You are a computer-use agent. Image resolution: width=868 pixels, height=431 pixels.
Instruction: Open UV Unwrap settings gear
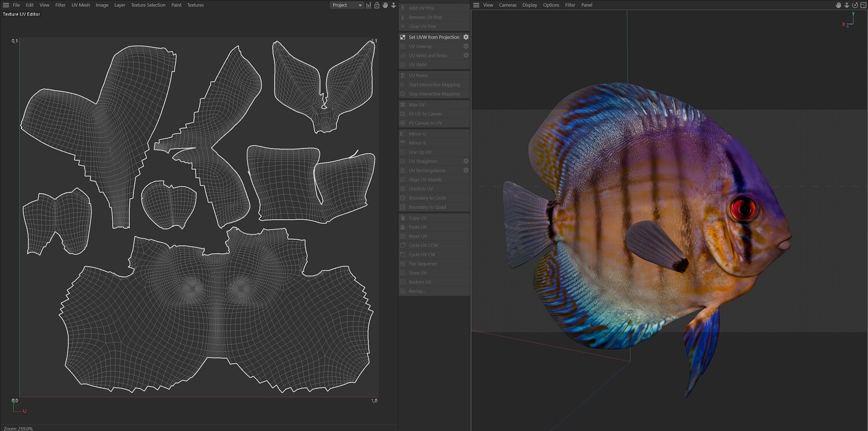[466, 46]
